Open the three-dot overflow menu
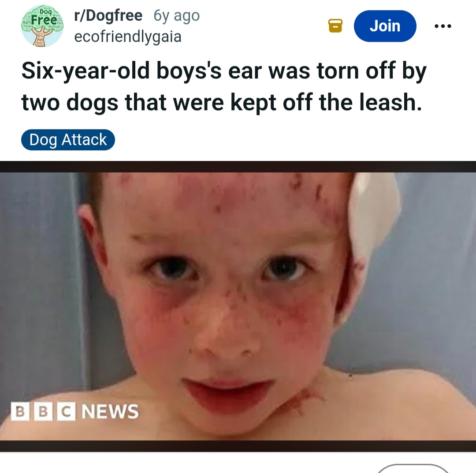 click(x=443, y=26)
